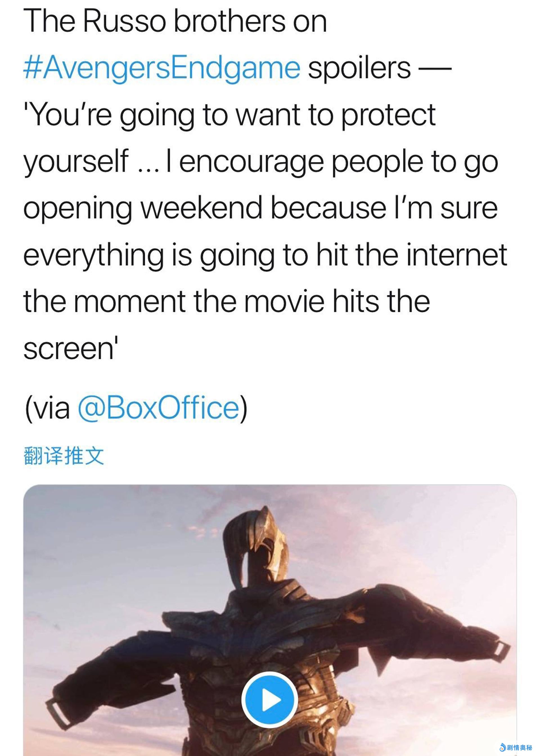Viewport: 540px width, 756px height.
Task: Click the 剧情奥秘 watermark logo icon
Action: click(x=502, y=747)
